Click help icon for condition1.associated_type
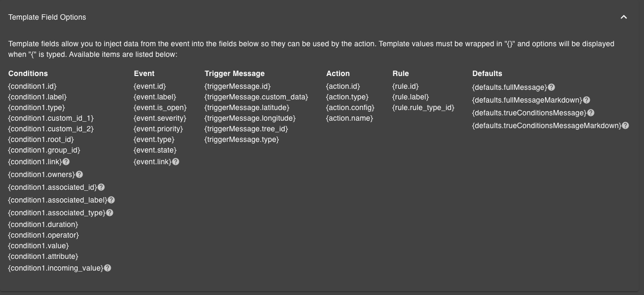Screen dimensions: 644x295 tap(110, 213)
